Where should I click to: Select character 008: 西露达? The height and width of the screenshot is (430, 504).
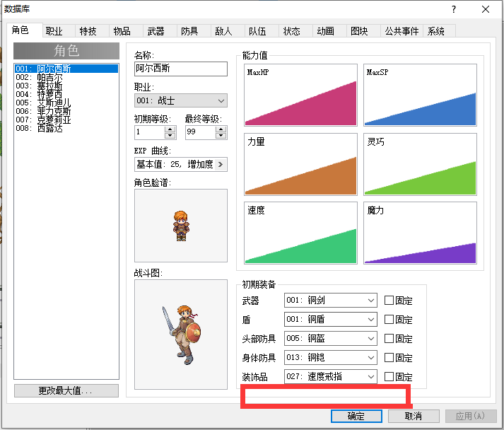pyautogui.click(x=66, y=128)
